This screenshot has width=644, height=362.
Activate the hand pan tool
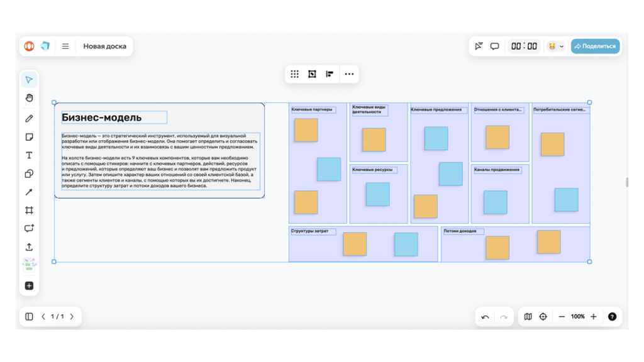pyautogui.click(x=29, y=98)
